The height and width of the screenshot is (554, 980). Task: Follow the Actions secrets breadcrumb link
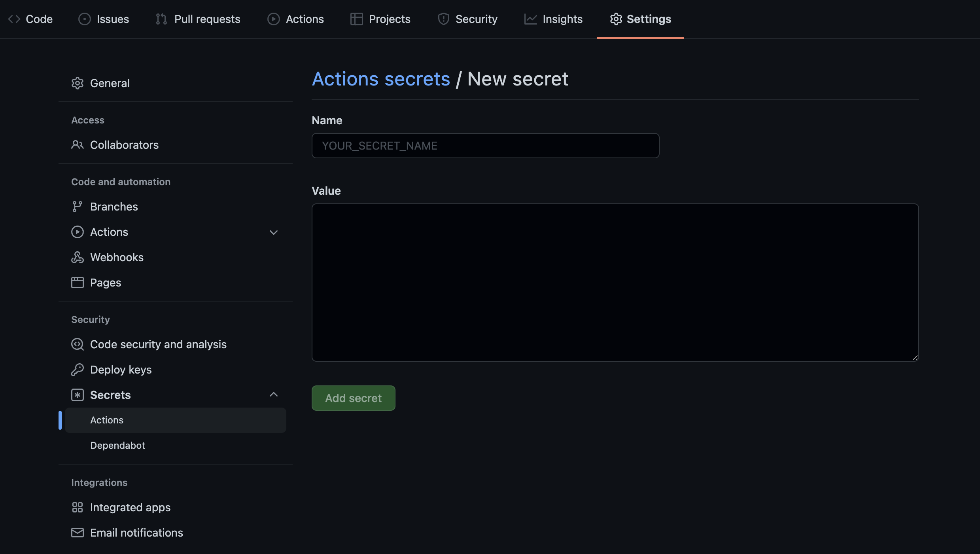(381, 79)
